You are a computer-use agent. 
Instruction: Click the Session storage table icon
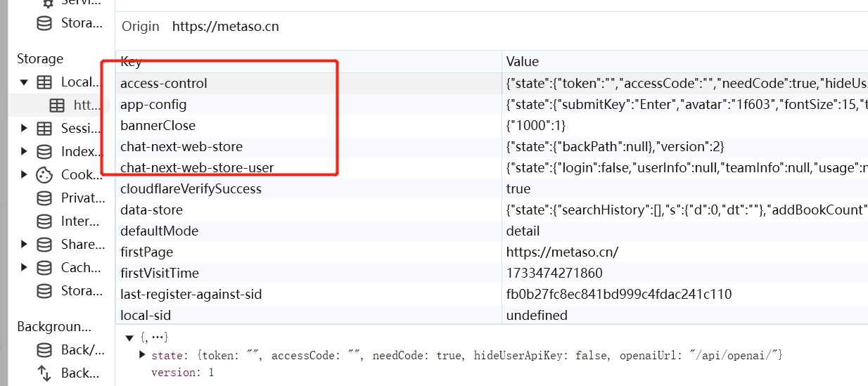click(44, 129)
